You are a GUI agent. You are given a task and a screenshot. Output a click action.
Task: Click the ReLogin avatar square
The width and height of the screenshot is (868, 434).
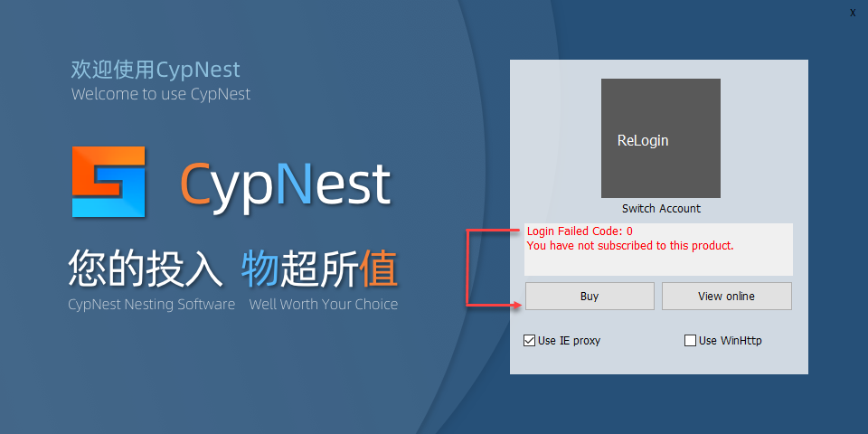[x=660, y=137]
